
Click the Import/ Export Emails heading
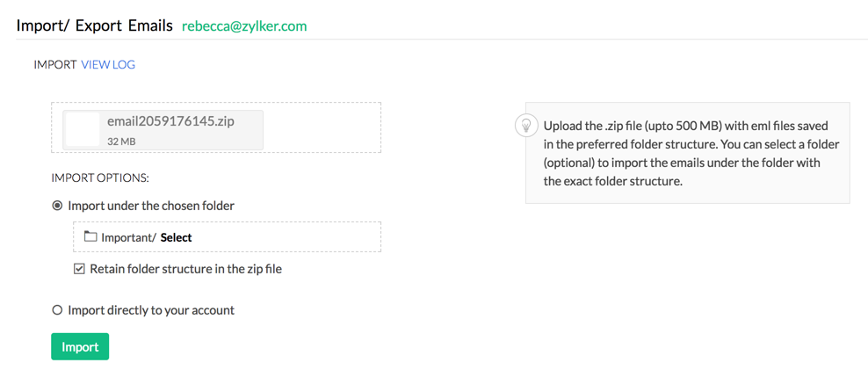[95, 25]
